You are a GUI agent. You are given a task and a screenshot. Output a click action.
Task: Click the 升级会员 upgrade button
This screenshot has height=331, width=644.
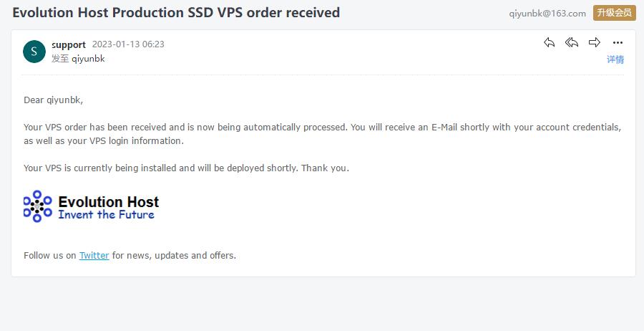(x=615, y=13)
